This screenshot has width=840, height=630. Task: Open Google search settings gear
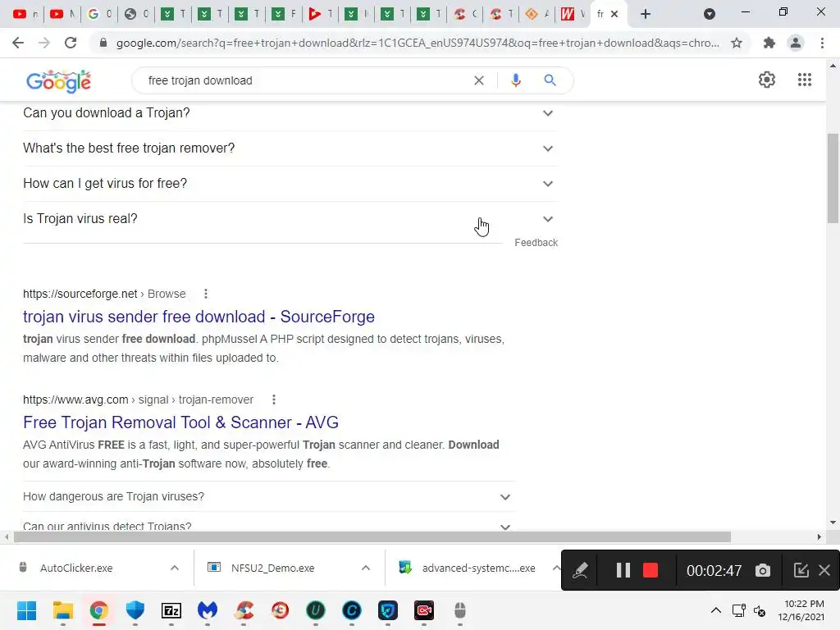pyautogui.click(x=767, y=80)
